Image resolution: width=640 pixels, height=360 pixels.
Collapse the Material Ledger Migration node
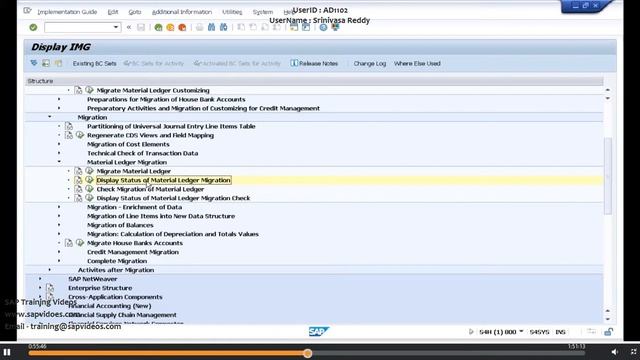pos(59,162)
